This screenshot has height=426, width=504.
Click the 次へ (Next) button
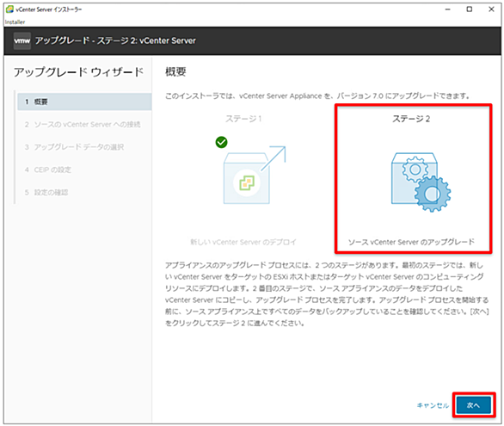pyautogui.click(x=473, y=405)
